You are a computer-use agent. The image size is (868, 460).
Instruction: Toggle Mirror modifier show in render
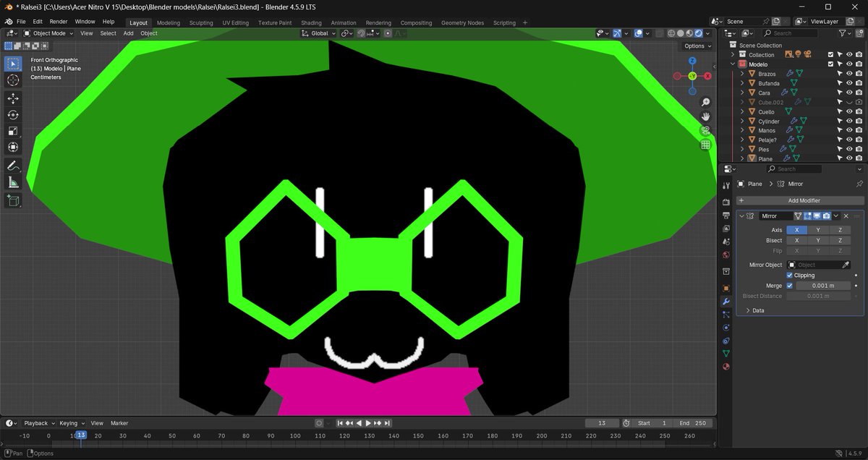pyautogui.click(x=826, y=216)
